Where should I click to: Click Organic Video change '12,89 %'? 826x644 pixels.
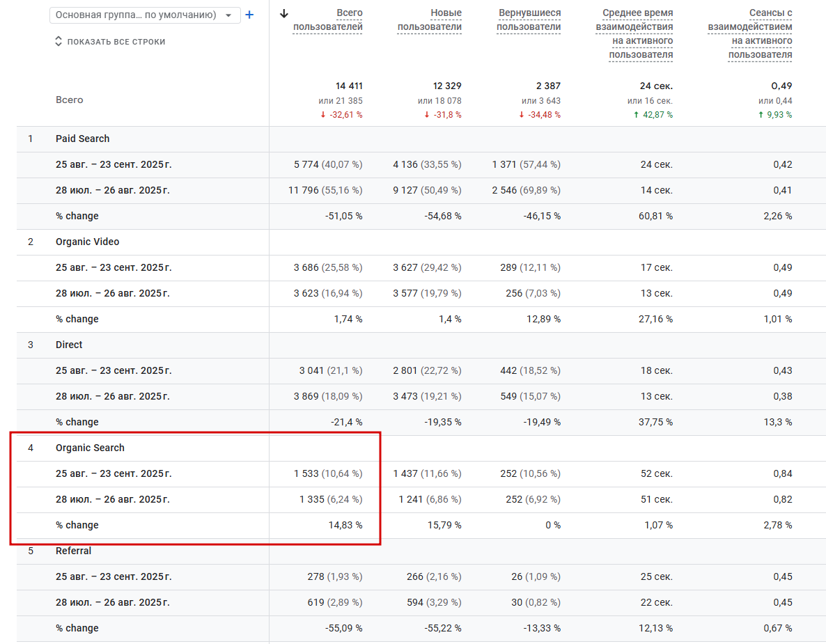coord(544,319)
